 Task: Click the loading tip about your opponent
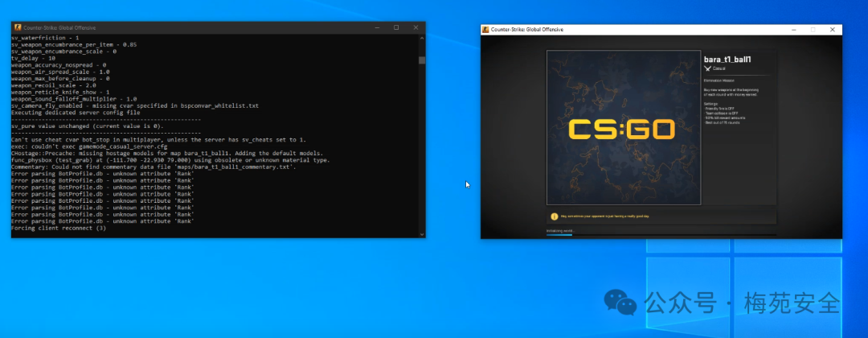(x=604, y=216)
